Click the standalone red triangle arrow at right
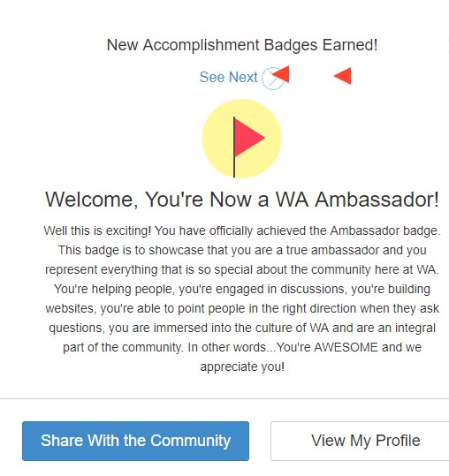449x476 pixels. (342, 76)
